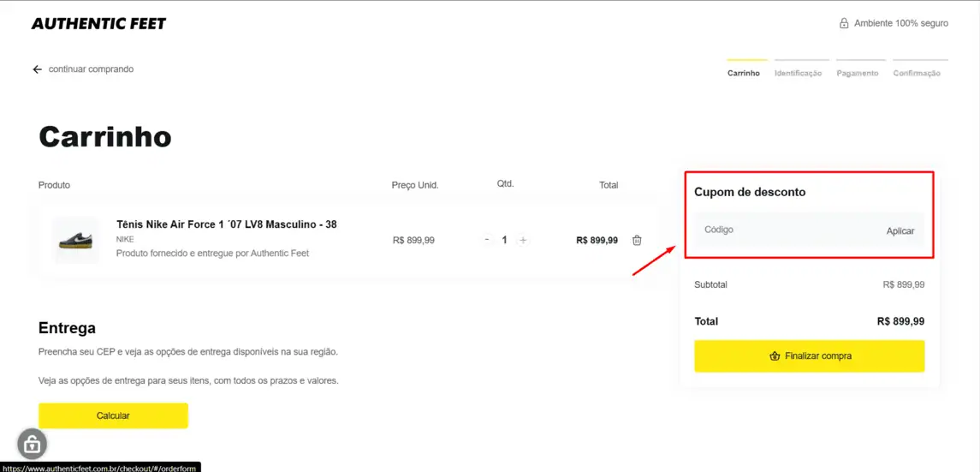Click the Authentic Feet logo

tap(98, 24)
